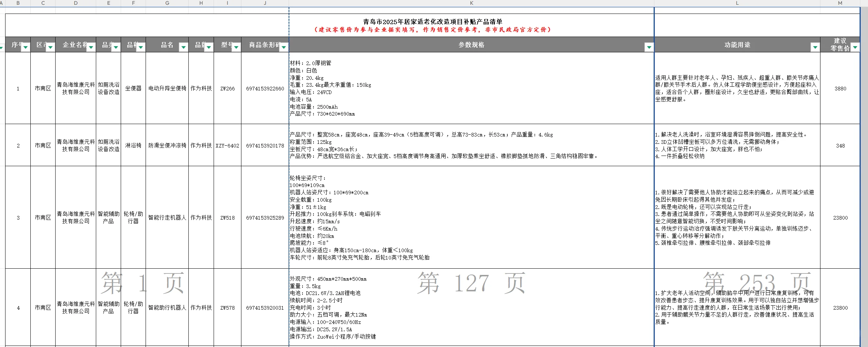Click the cell containing price 3880
Viewport: 868px width, 347px height.
tap(841, 88)
